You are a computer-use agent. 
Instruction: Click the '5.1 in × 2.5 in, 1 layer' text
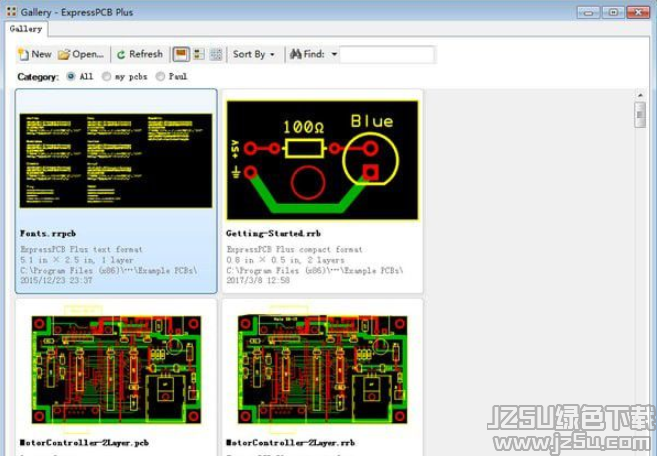tap(77, 260)
